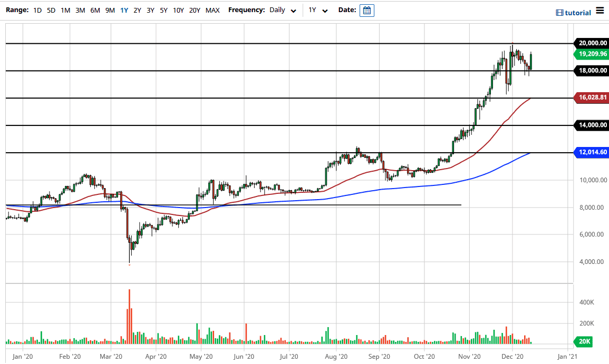Image resolution: width=609 pixels, height=364 pixels.
Task: Switch chart to 5D range
Action: 51,10
